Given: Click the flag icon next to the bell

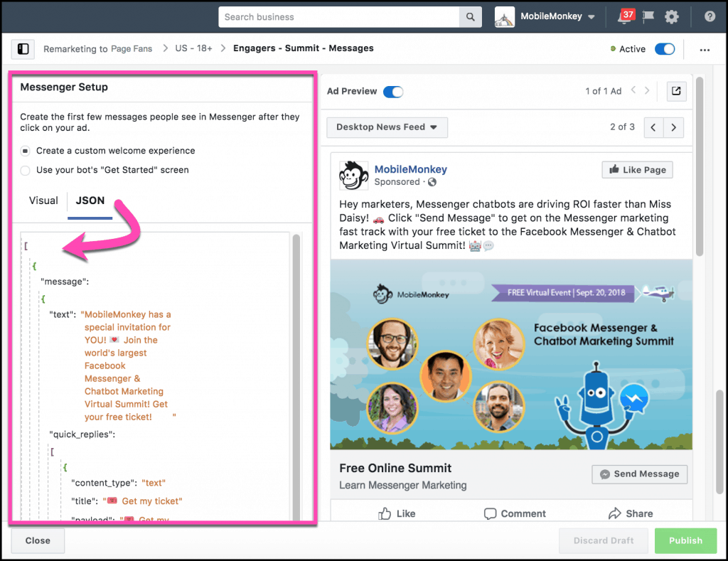Looking at the screenshot, I should click(x=648, y=16).
